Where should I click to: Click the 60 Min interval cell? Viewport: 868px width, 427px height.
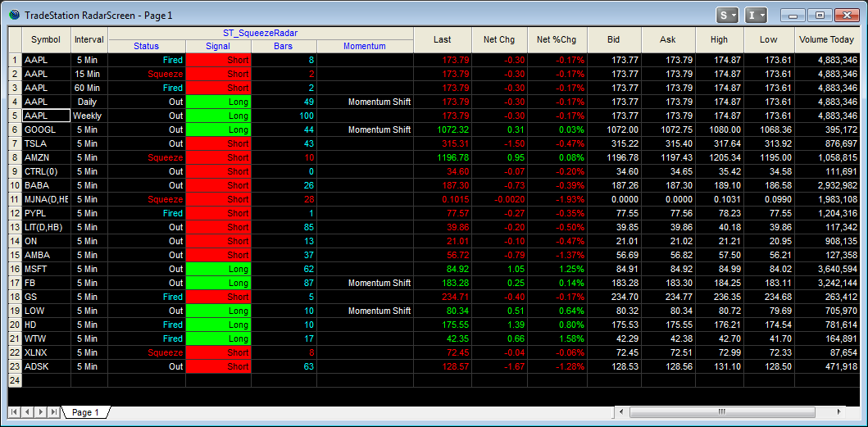pyautogui.click(x=89, y=88)
